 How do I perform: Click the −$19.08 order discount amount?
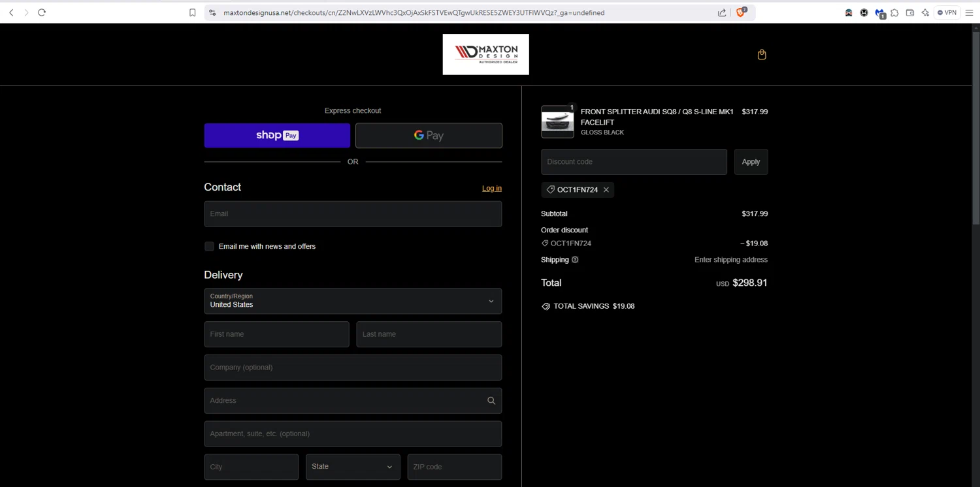[x=754, y=243]
